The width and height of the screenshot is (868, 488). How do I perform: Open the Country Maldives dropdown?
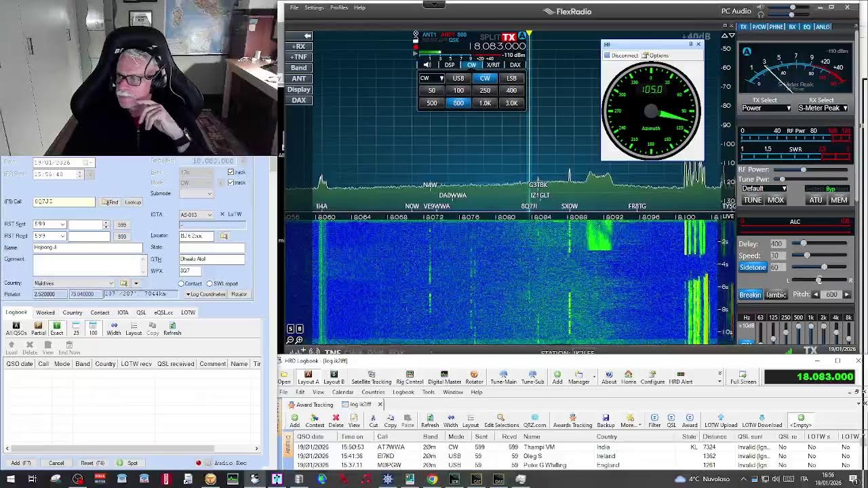(x=111, y=283)
